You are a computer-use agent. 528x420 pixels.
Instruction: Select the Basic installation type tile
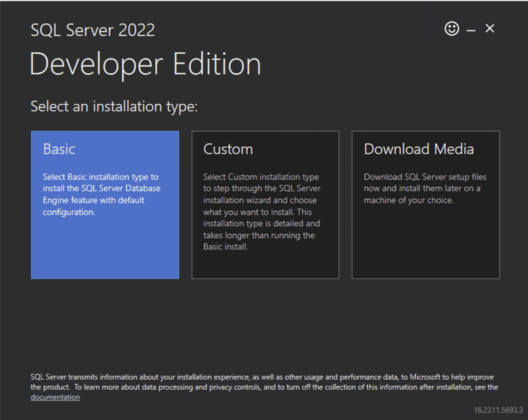pos(105,205)
